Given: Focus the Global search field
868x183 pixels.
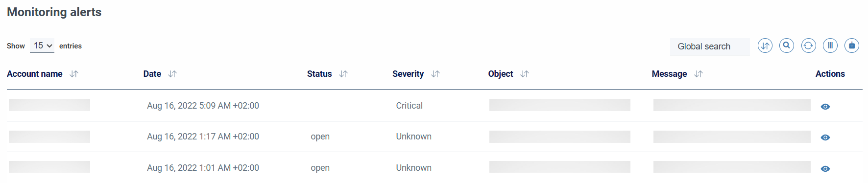Looking at the screenshot, I should point(710,46).
